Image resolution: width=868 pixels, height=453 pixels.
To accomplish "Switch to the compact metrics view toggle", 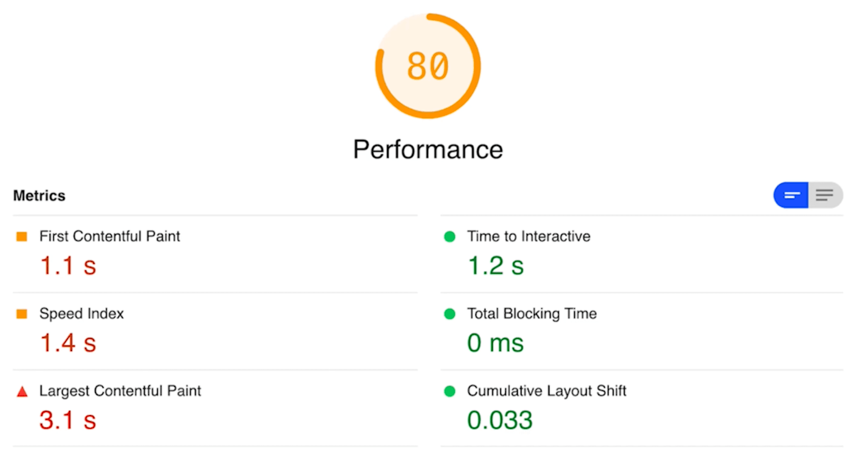I will click(791, 195).
